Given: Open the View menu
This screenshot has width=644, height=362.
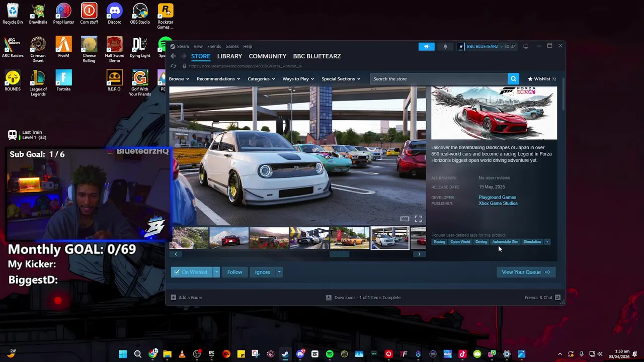Looking at the screenshot, I should pyautogui.click(x=198, y=46).
